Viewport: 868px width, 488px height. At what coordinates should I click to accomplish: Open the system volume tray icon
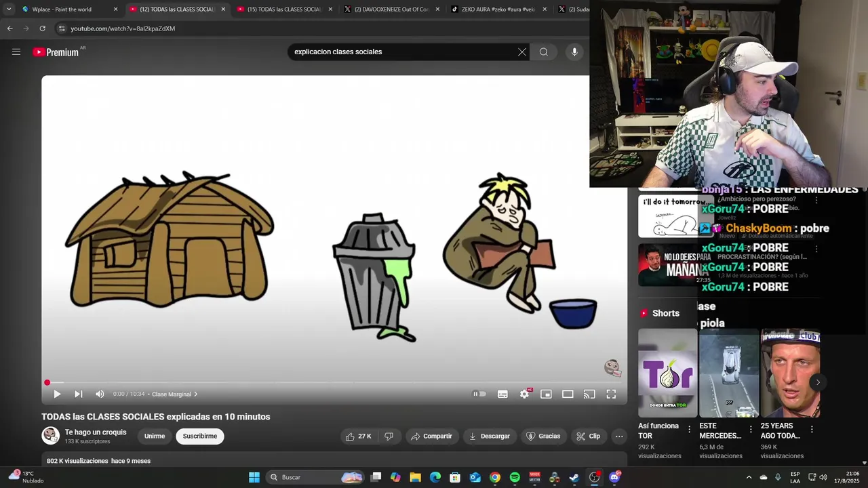coord(823,477)
